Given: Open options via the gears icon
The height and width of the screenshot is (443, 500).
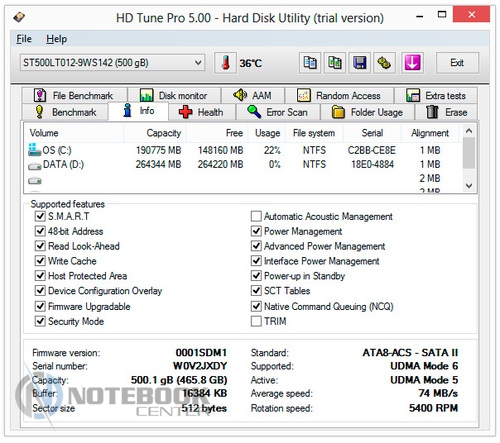Looking at the screenshot, I should [384, 63].
